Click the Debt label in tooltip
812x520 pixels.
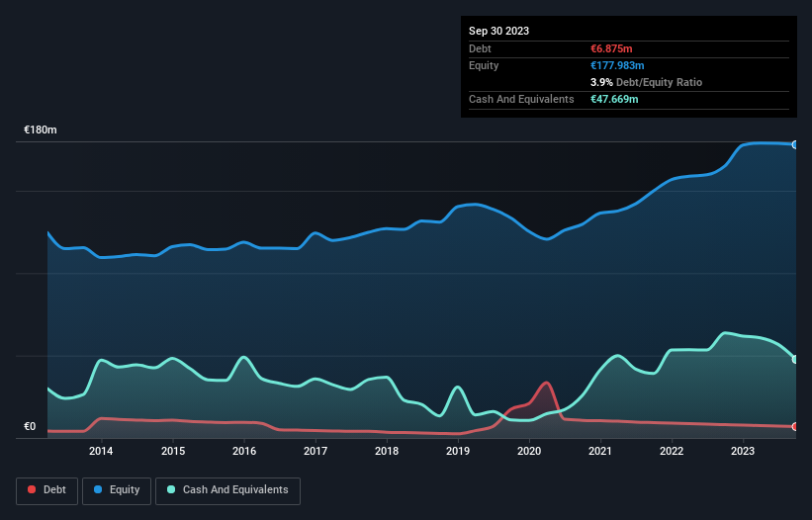pos(480,48)
